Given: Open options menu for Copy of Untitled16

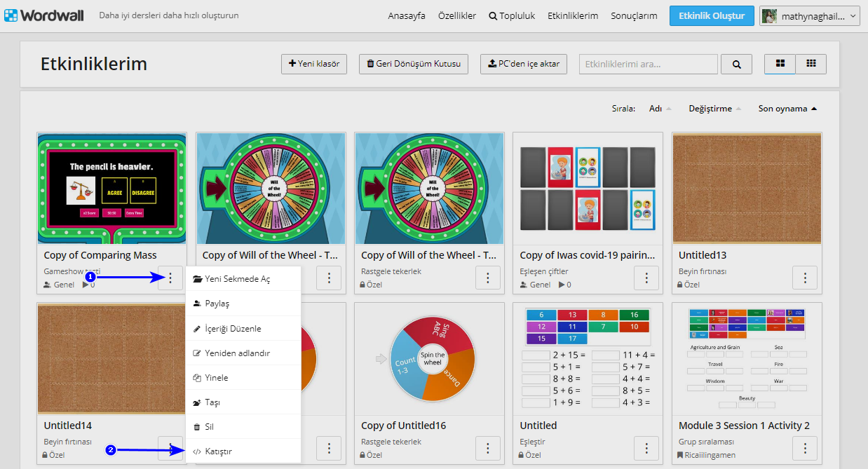Looking at the screenshot, I should 488,448.
